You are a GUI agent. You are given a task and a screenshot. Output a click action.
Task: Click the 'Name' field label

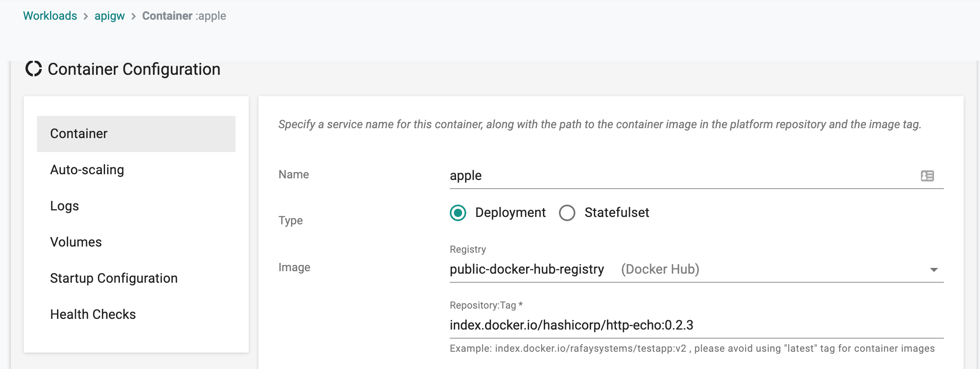[x=293, y=175]
